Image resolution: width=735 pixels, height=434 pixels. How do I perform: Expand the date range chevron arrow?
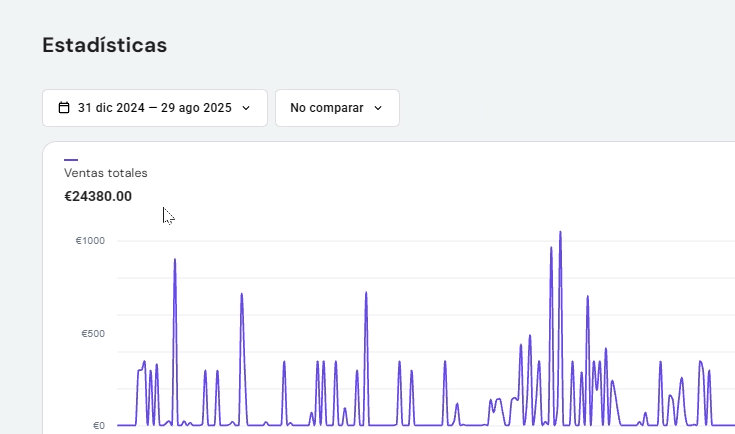click(246, 108)
